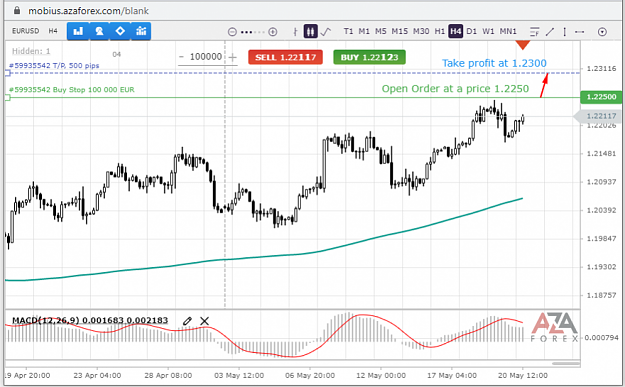Zoom out the chart with minus circle
The width and height of the screenshot is (625, 387).
click(x=232, y=32)
